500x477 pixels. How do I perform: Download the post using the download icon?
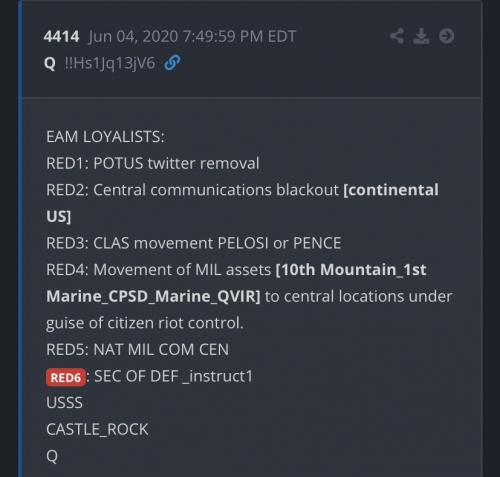[x=421, y=36]
